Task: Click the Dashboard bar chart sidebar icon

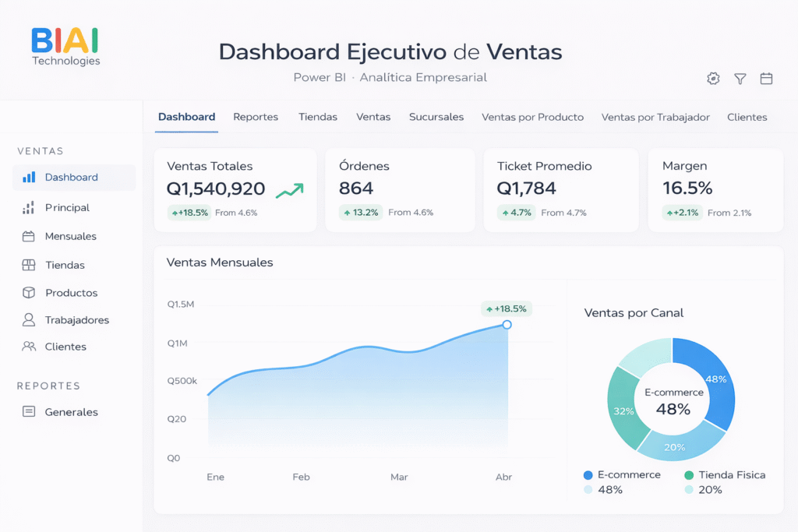Action: 29,178
